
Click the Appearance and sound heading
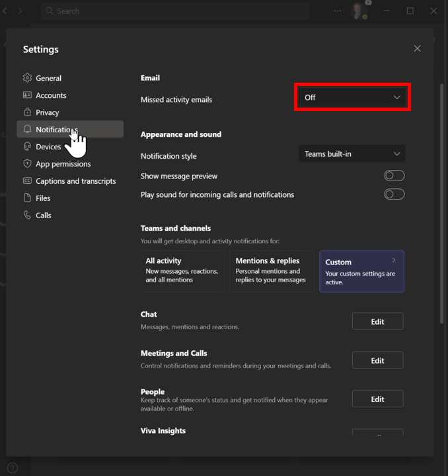coord(181,134)
